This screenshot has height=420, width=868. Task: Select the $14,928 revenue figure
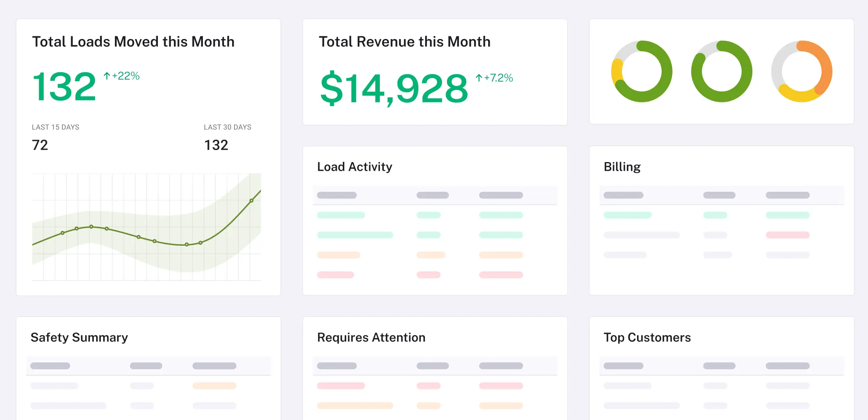click(394, 89)
